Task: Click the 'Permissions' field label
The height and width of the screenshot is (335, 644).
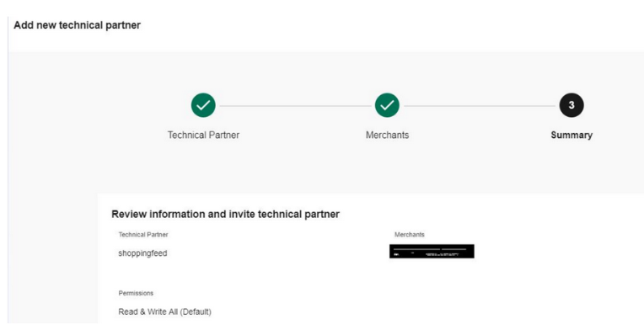Action: tap(136, 293)
